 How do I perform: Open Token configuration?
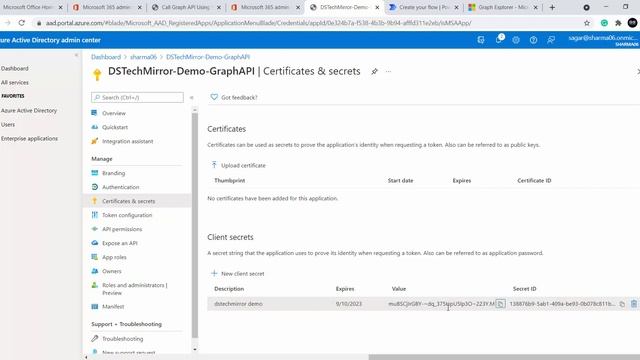click(127, 215)
